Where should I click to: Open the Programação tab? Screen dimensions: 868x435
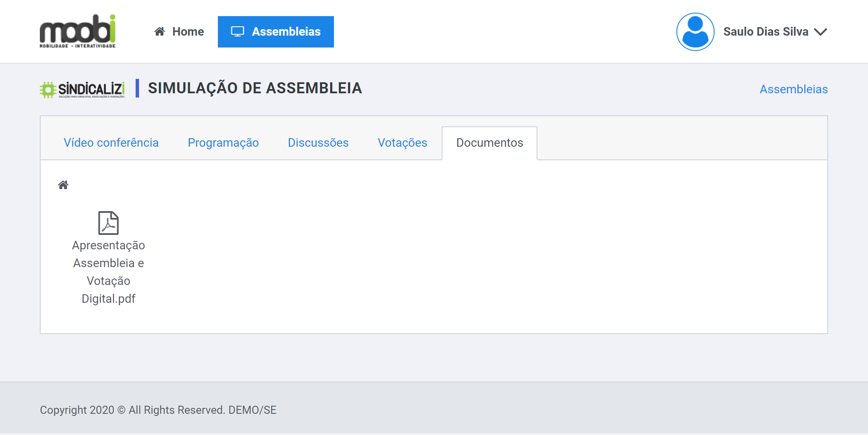coord(223,143)
